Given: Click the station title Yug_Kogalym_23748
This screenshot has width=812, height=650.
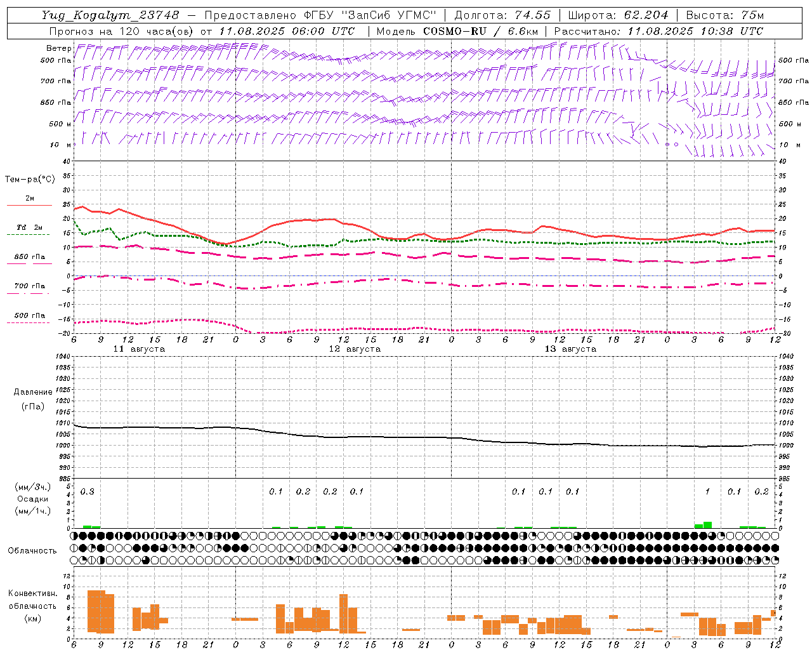Looking at the screenshot, I should point(110,15).
